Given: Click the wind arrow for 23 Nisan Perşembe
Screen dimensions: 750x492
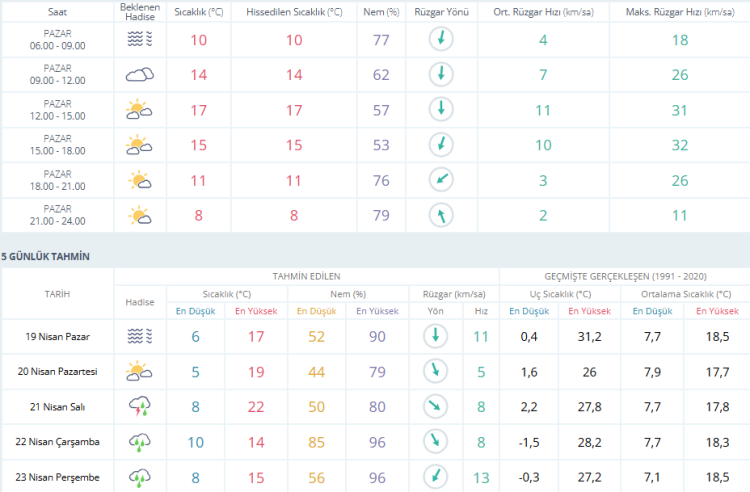Looking at the screenshot, I should point(438,476).
